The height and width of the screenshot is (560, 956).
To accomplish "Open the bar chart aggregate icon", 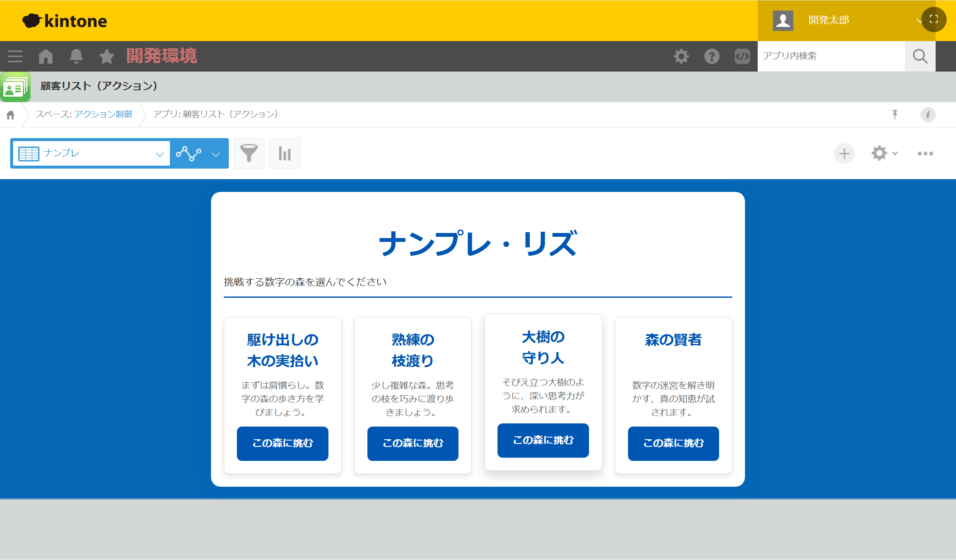I will pos(284,153).
